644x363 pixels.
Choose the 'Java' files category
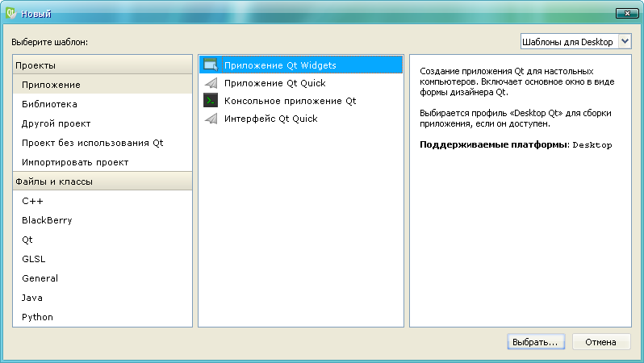pos(102,298)
